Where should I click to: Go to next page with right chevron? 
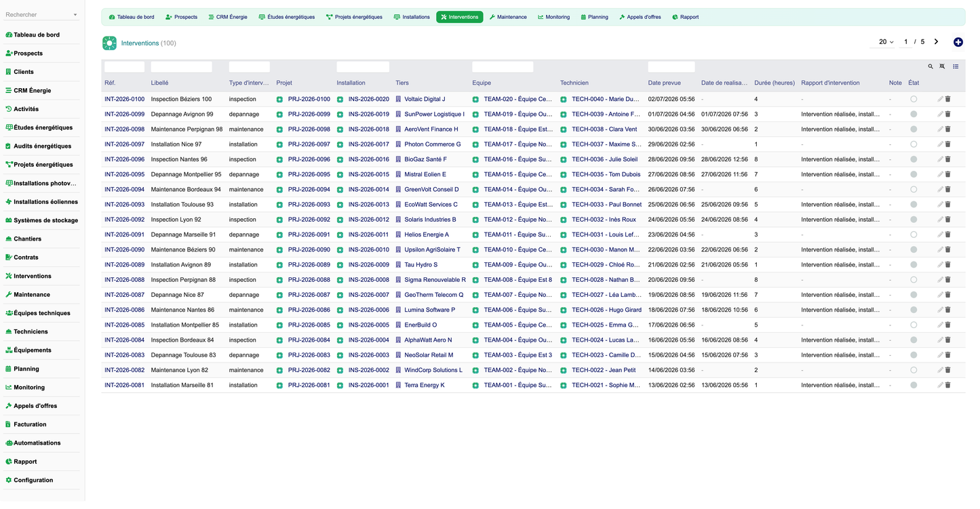936,42
